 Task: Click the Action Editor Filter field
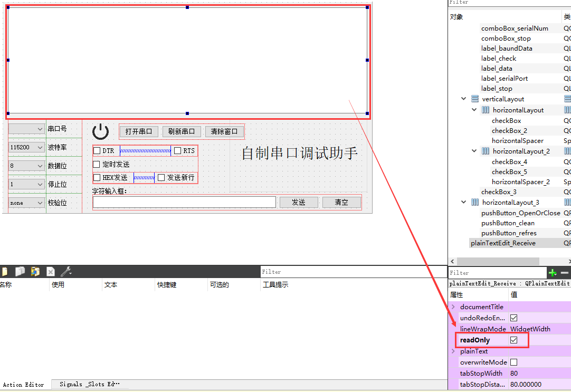[354, 272]
